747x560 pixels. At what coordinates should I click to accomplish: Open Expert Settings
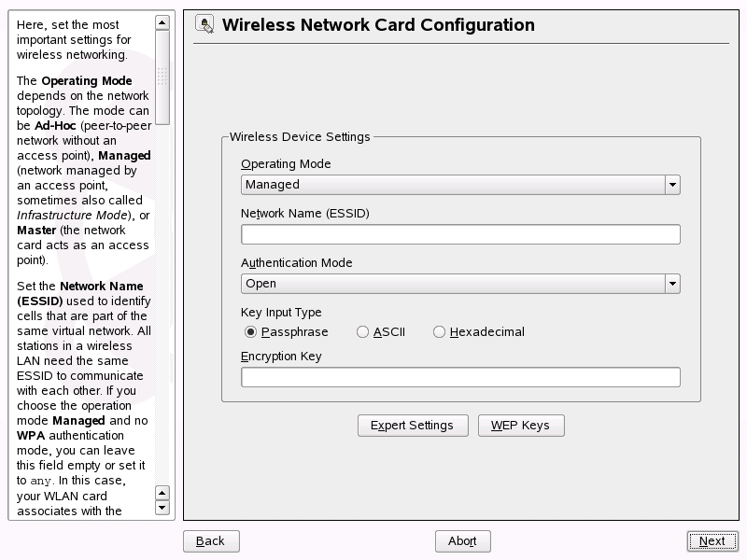[412, 426]
